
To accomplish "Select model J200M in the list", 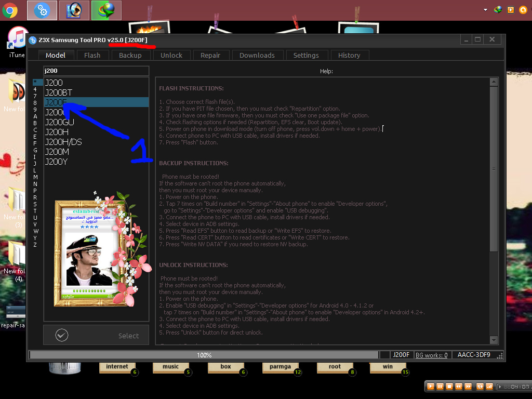I will 96,152.
